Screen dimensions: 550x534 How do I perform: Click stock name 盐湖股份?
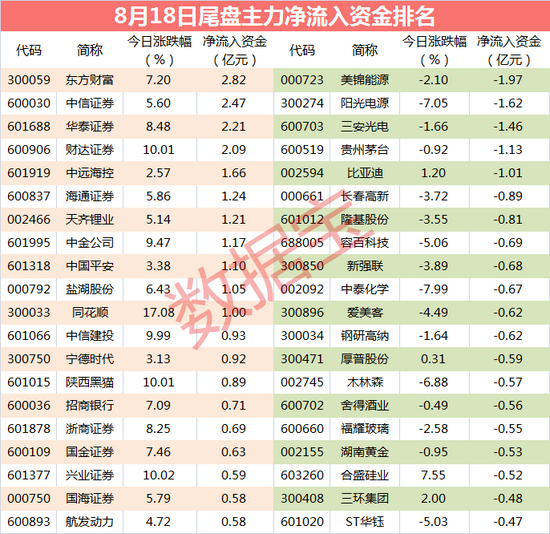coord(90,289)
